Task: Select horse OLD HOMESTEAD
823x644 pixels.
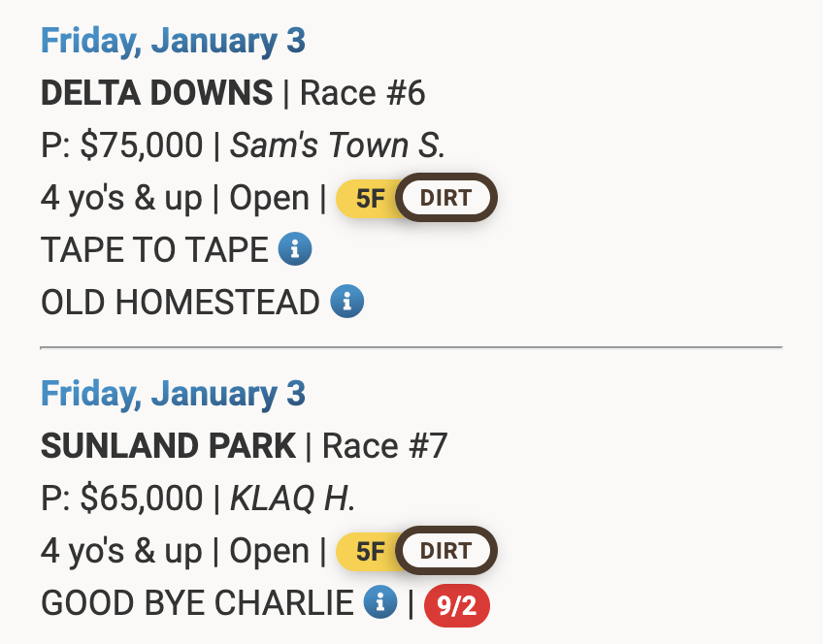Action: 180,303
